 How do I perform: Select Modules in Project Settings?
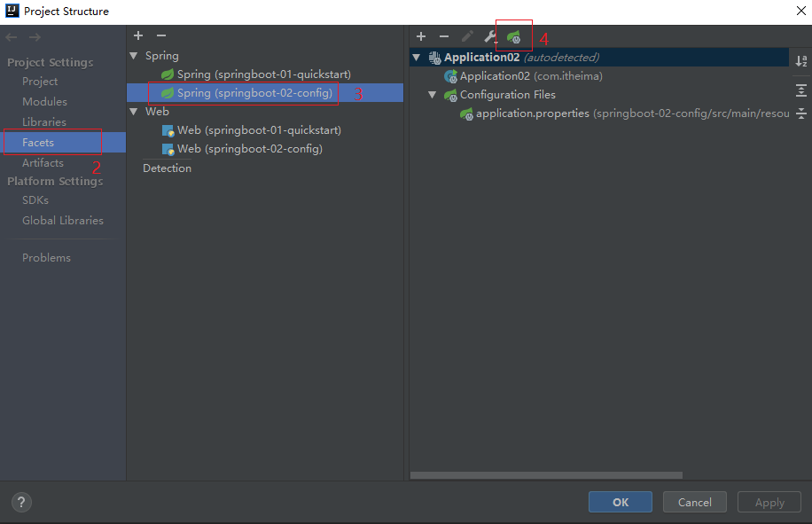click(x=44, y=102)
